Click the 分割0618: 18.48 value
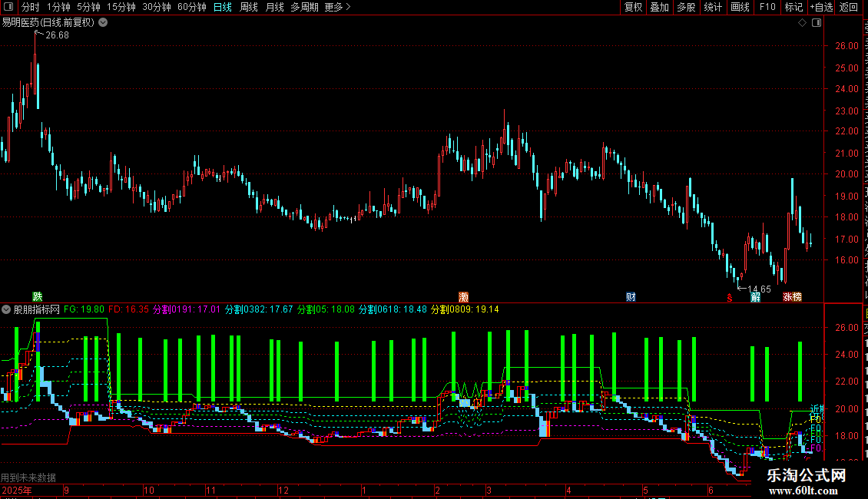The width and height of the screenshot is (868, 499). pos(393,309)
